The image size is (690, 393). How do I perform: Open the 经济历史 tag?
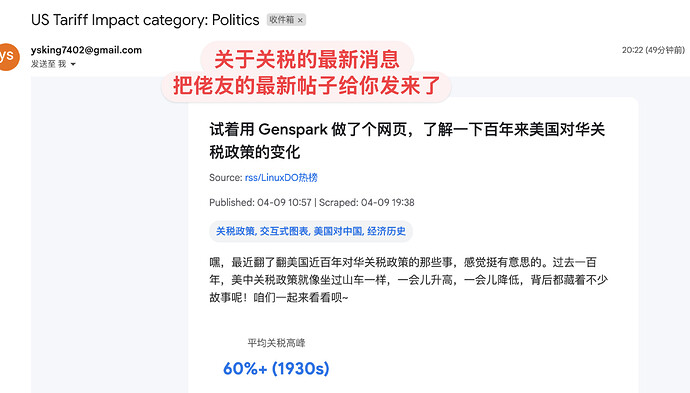click(x=386, y=231)
